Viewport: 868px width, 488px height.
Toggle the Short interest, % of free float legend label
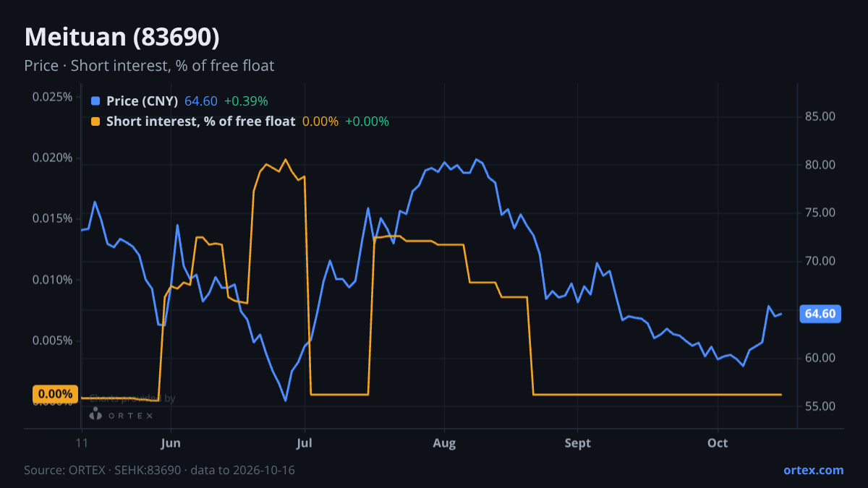200,121
